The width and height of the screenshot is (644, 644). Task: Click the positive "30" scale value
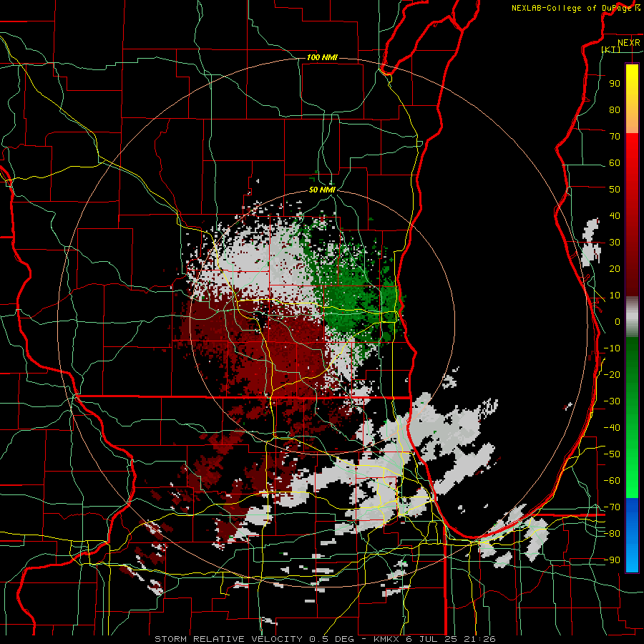click(615, 243)
